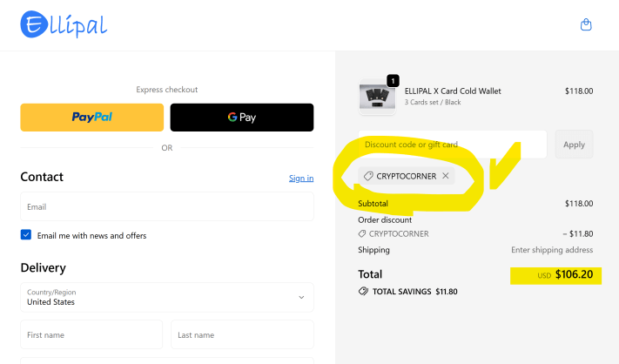619x364 pixels.
Task: Choose Google Pay express checkout
Action: click(x=241, y=117)
